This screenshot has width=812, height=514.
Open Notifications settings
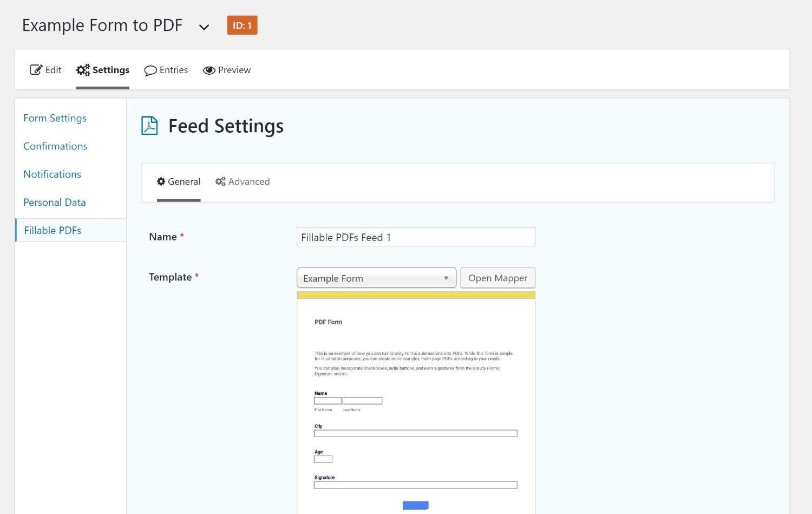coord(52,174)
